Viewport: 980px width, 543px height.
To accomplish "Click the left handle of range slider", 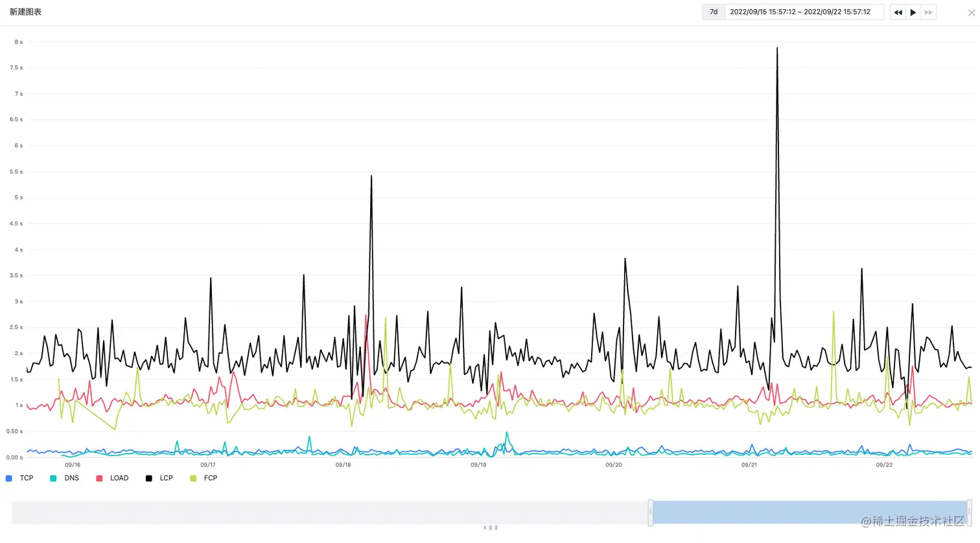I will [x=650, y=513].
